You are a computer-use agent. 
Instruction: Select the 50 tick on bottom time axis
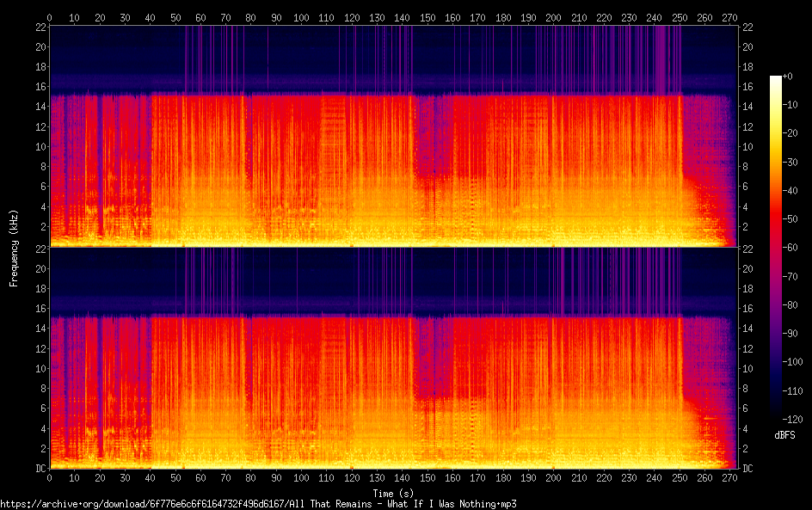pyautogui.click(x=175, y=477)
